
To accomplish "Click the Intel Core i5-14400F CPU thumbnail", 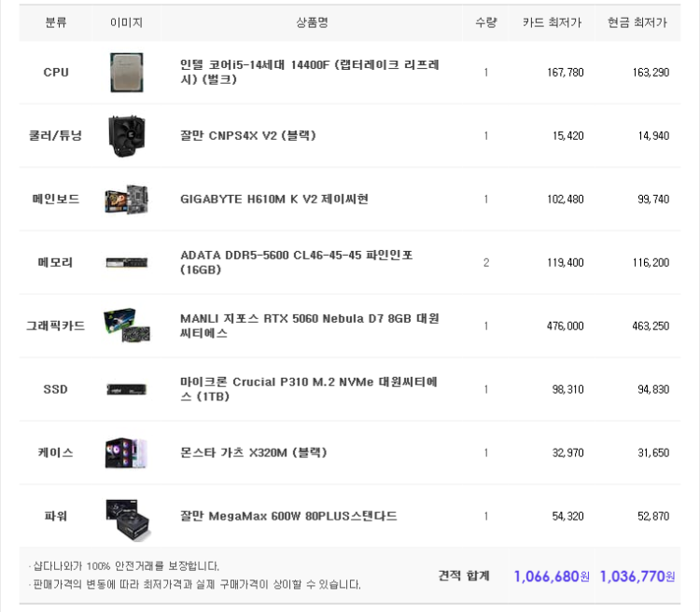I will coord(126,72).
